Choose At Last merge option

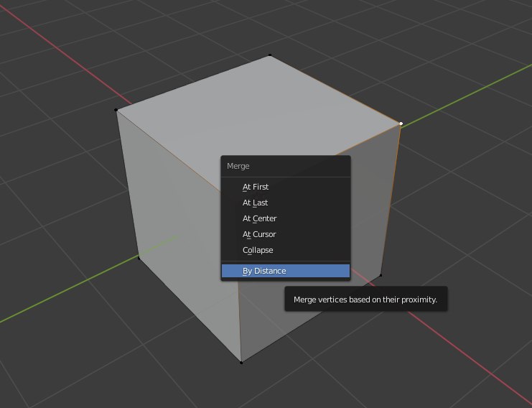(x=285, y=203)
